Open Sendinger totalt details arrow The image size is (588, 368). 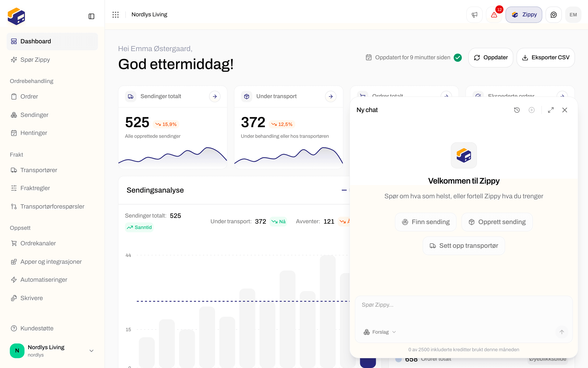(x=215, y=96)
